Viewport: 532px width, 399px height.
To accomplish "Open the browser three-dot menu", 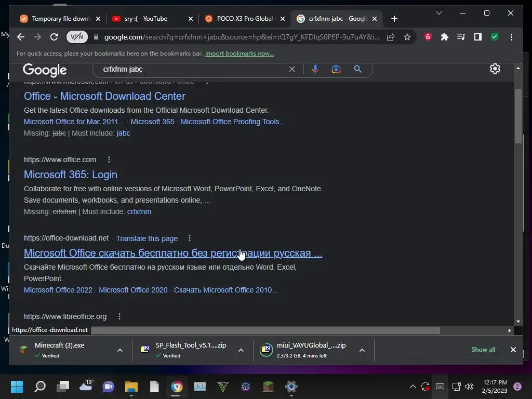I will (x=511, y=37).
